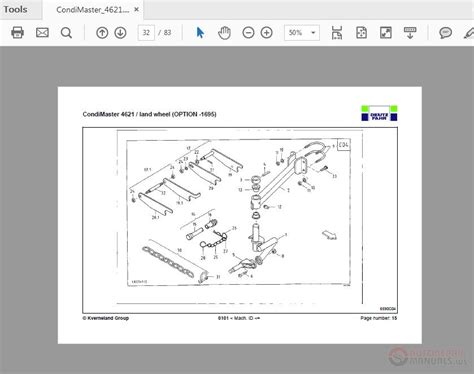This screenshot has height=374, width=474.
Task: Close the CondiMaster_4621 document tab
Action: [136, 10]
